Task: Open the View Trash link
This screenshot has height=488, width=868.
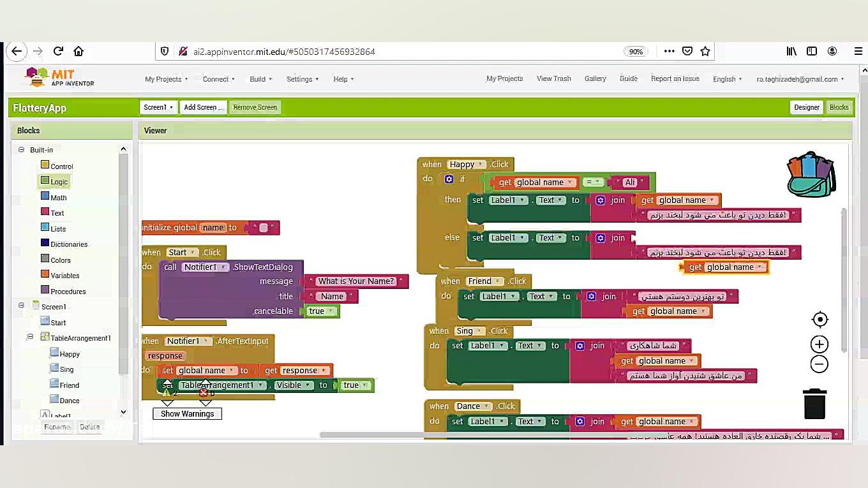Action: click(554, 78)
